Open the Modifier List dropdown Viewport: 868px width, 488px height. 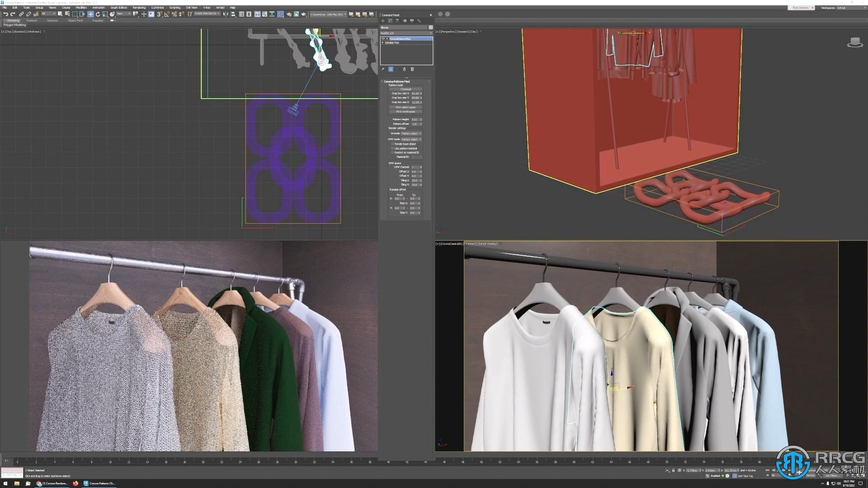pos(406,33)
